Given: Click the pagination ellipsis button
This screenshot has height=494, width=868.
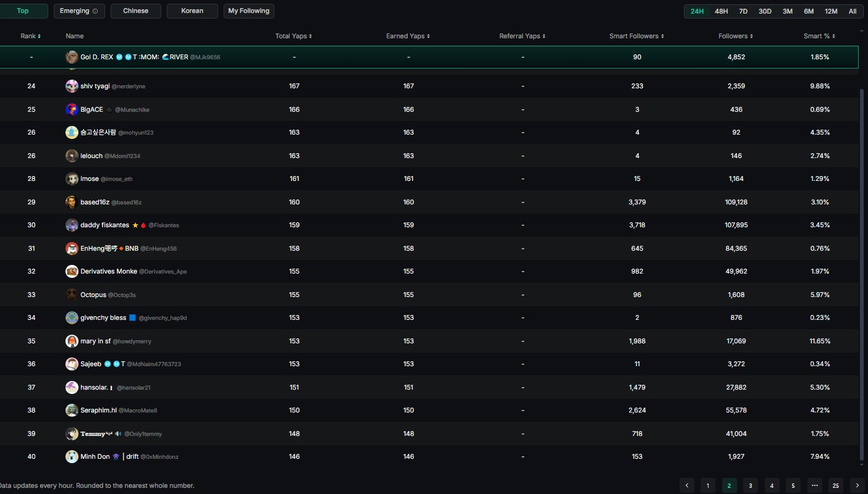Looking at the screenshot, I should (814, 485).
